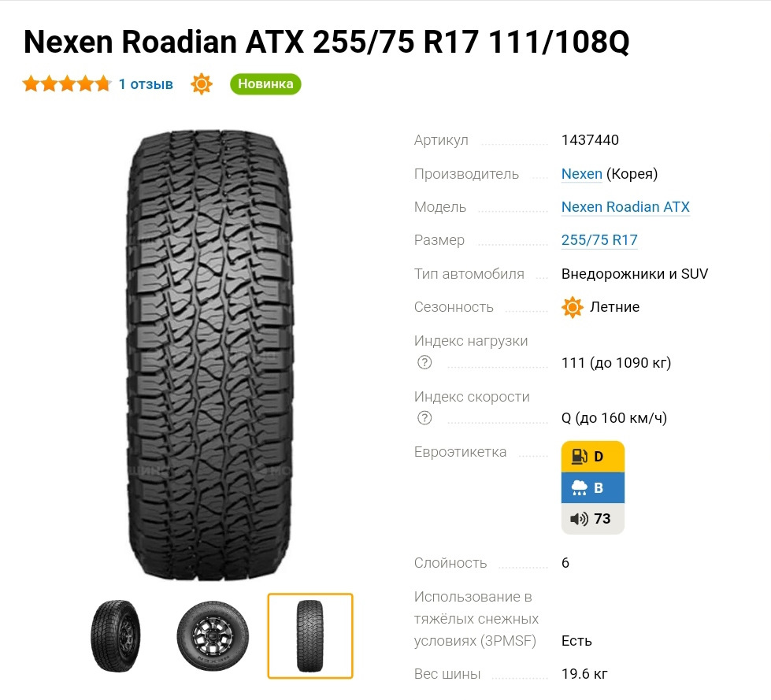The height and width of the screenshot is (700, 771).
Task: Select the tire with wheel rim thumbnail
Action: point(213,635)
